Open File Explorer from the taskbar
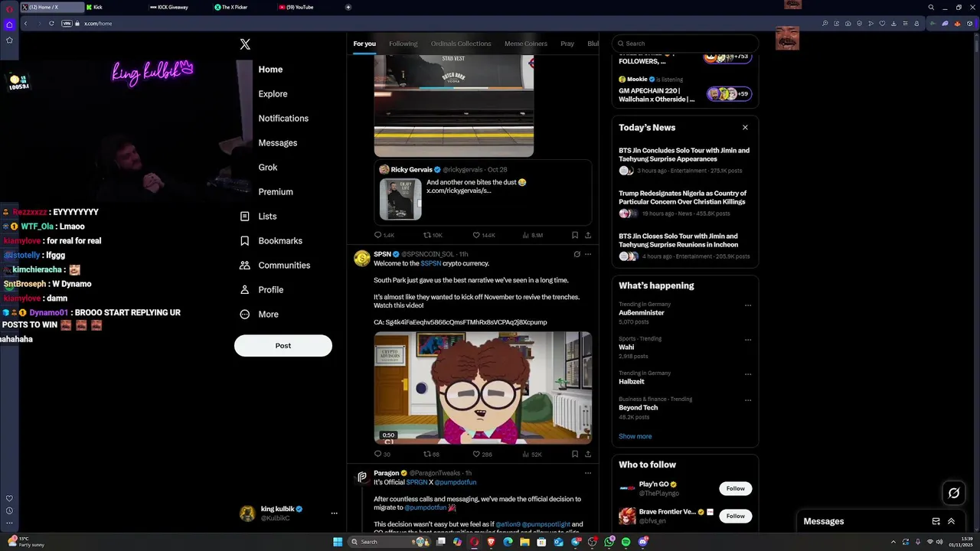This screenshot has width=980, height=551. 524,542
